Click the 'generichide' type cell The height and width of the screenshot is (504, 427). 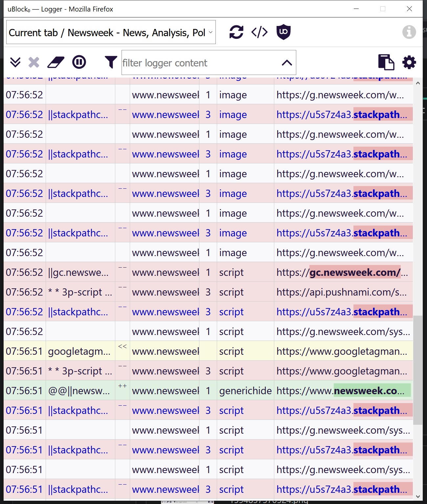(245, 391)
